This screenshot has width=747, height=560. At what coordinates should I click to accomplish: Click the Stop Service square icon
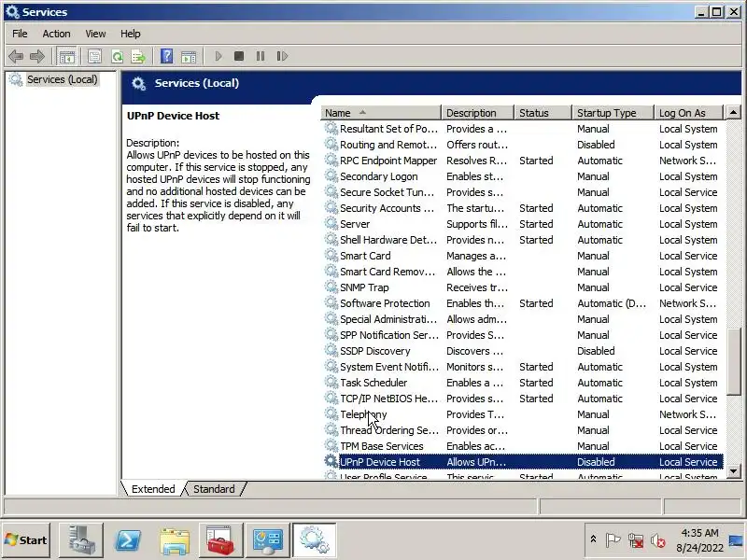239,56
